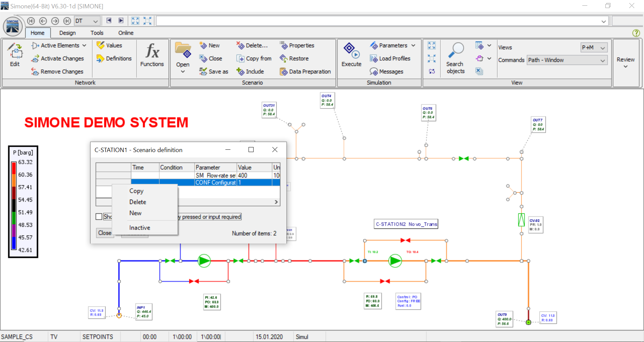The width and height of the screenshot is (644, 342).
Task: Click the blue band of pressure legend
Action: point(14,244)
